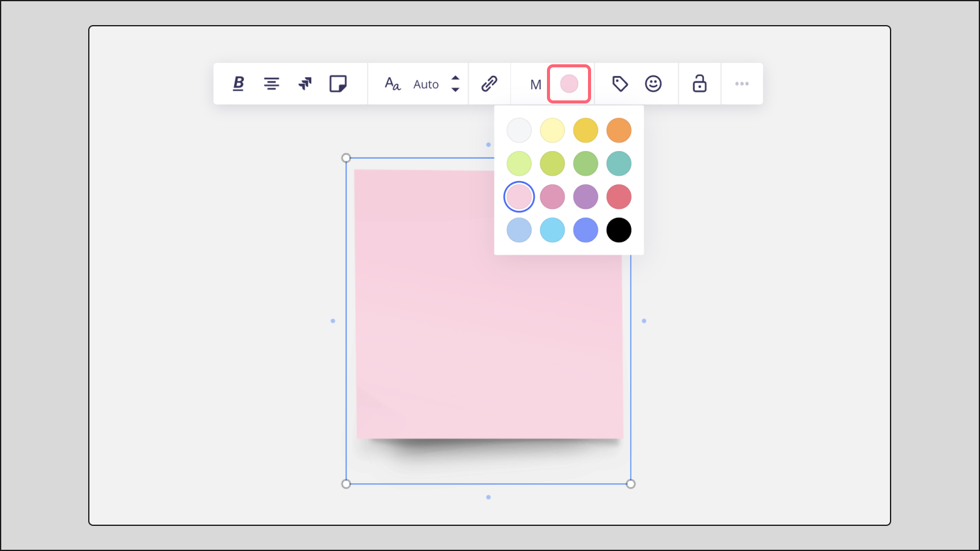Select the black color swatch
The image size is (980, 551).
619,230
